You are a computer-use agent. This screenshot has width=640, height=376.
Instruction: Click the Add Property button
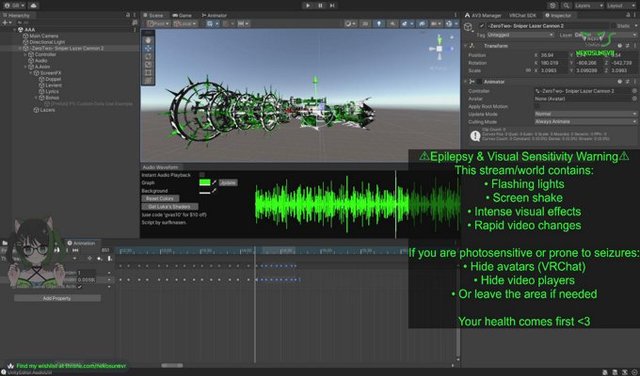pyautogui.click(x=57, y=298)
